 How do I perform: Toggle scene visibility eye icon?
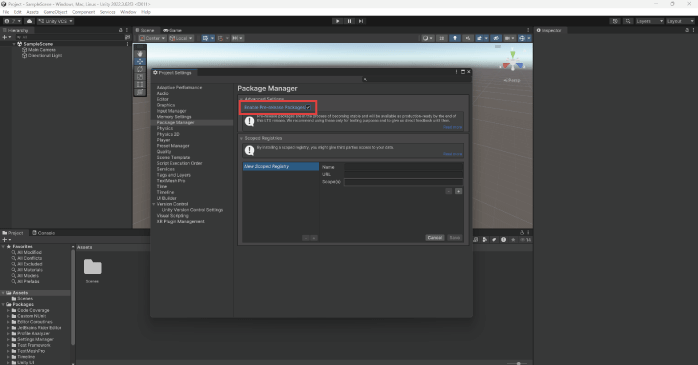(x=496, y=38)
